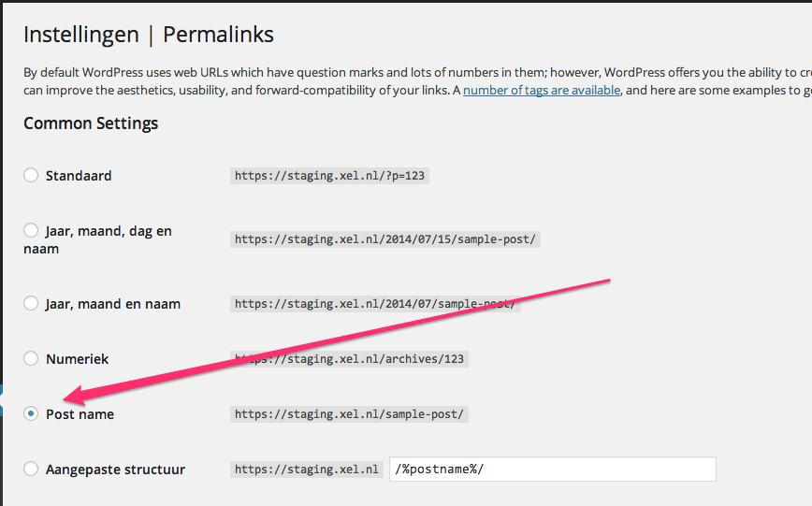Click the 'Instellingen | Permalinks' page heading
The height and width of the screenshot is (506, 812).
[x=149, y=36]
